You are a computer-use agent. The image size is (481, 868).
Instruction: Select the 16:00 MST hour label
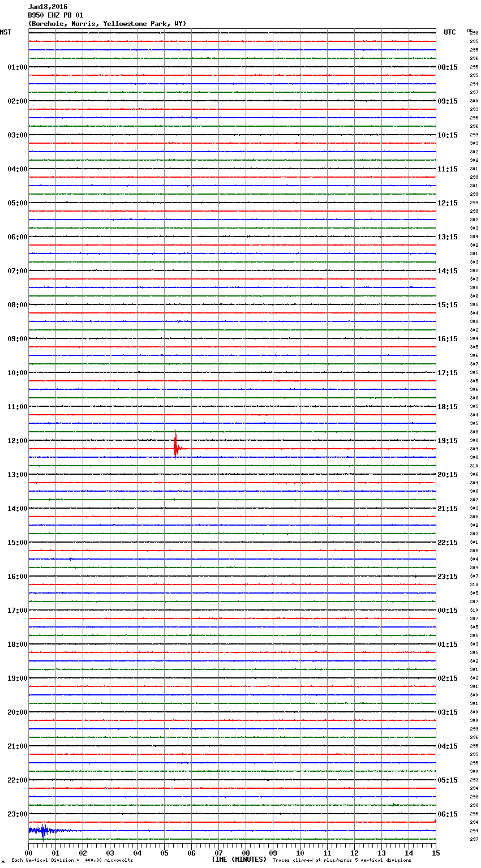18,577
